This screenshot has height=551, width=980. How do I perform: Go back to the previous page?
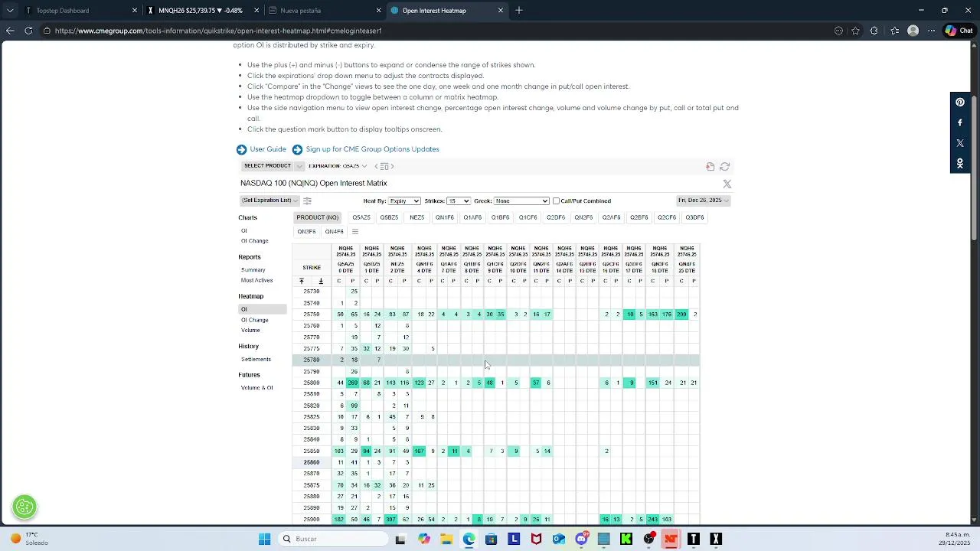10,31
